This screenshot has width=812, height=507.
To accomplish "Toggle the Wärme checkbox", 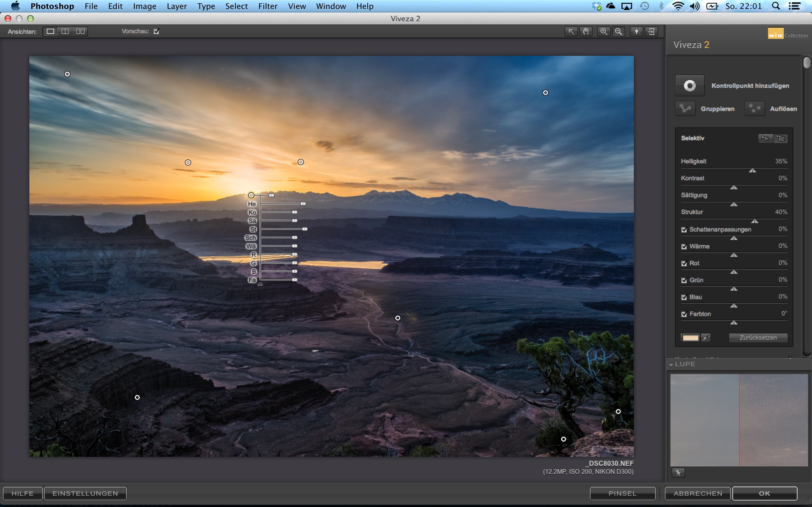I will point(684,247).
